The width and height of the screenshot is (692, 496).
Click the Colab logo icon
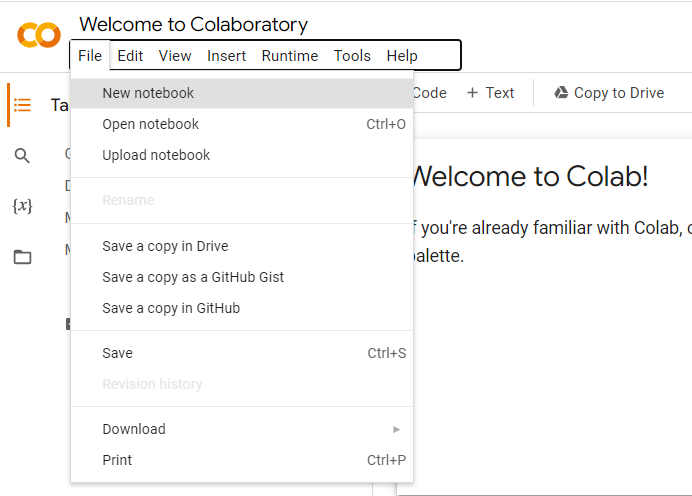(39, 35)
